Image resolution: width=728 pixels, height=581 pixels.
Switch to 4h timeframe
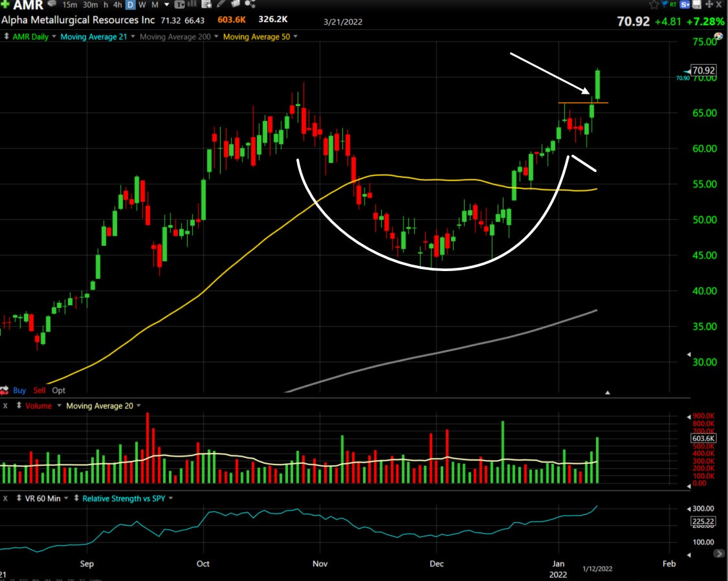click(118, 5)
